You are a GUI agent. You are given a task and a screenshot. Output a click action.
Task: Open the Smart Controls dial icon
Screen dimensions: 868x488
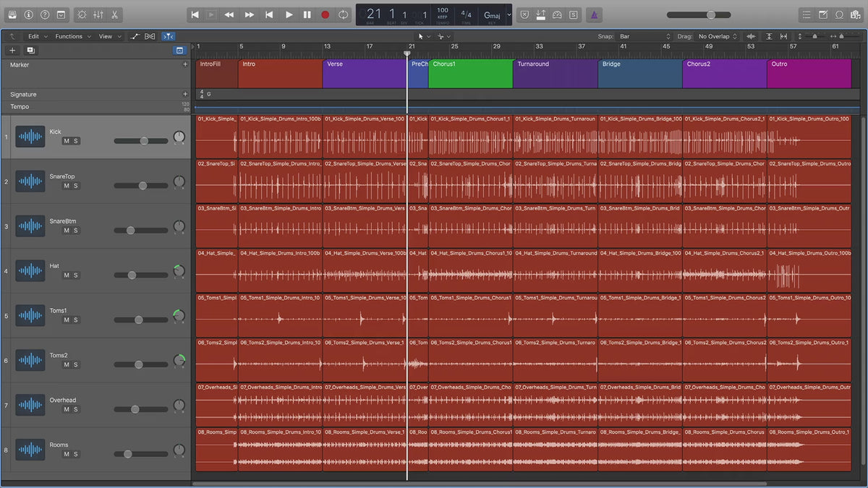click(x=82, y=14)
